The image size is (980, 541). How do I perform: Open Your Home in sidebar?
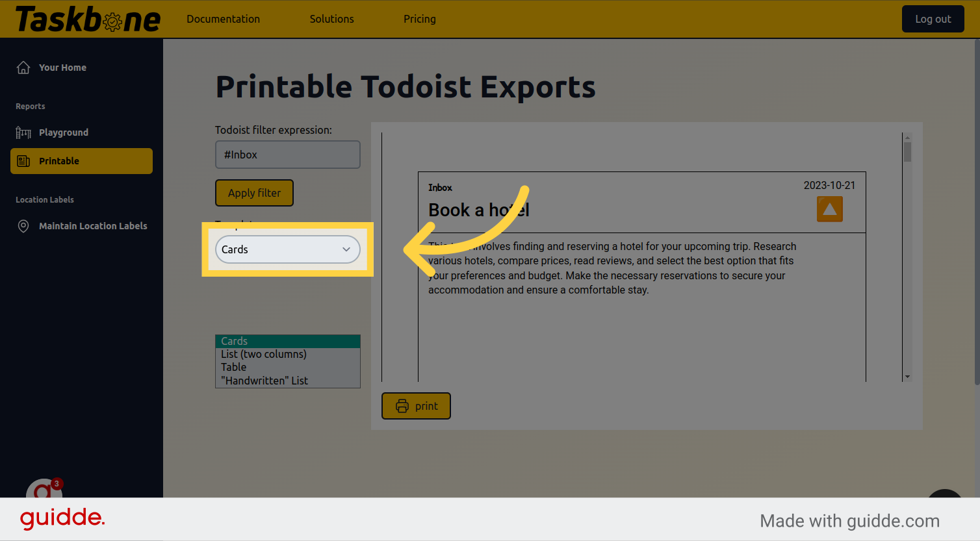[62, 68]
